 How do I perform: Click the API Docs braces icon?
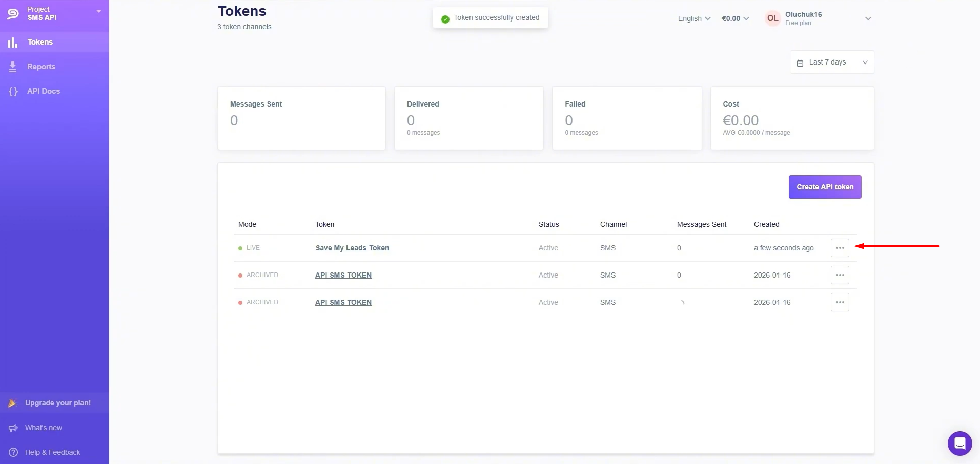tap(13, 91)
